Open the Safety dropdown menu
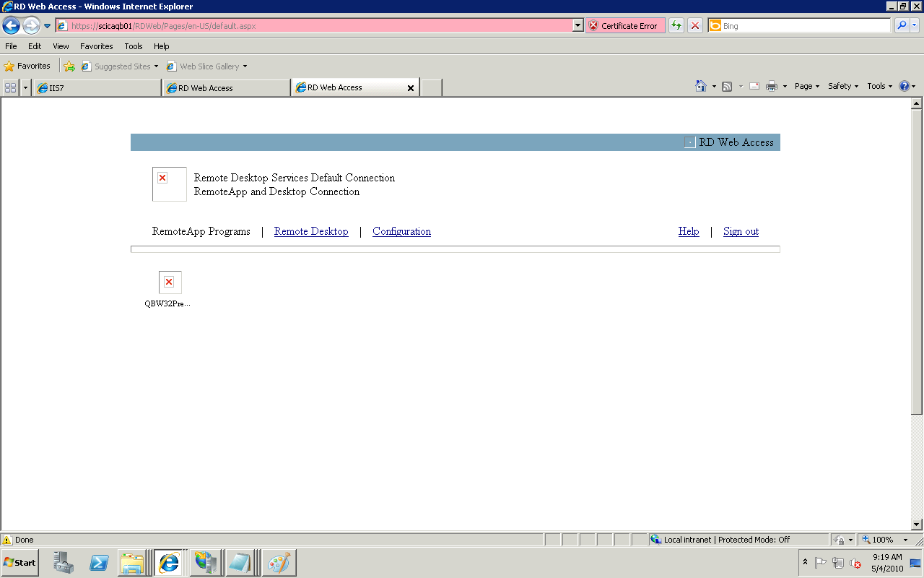Image resolution: width=924 pixels, height=578 pixels. coord(842,85)
